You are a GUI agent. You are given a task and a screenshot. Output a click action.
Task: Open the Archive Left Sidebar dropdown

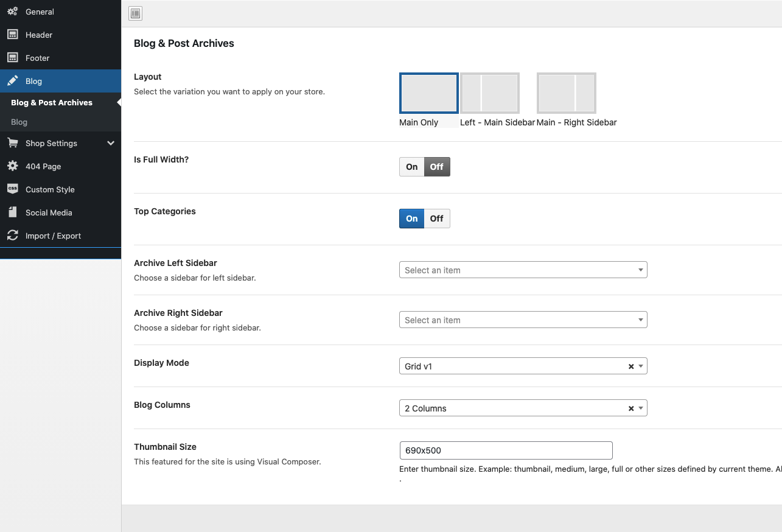523,270
